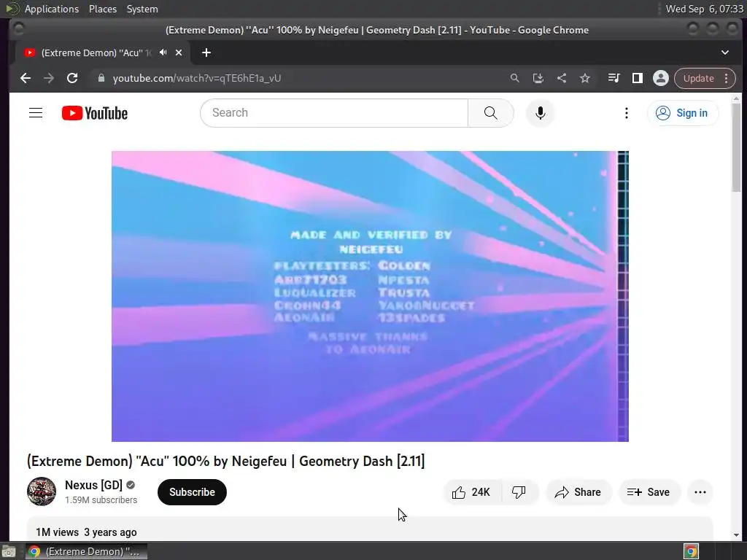Viewport: 747px width, 560px height.
Task: Open a new tab with the plus button
Action: 206,52
